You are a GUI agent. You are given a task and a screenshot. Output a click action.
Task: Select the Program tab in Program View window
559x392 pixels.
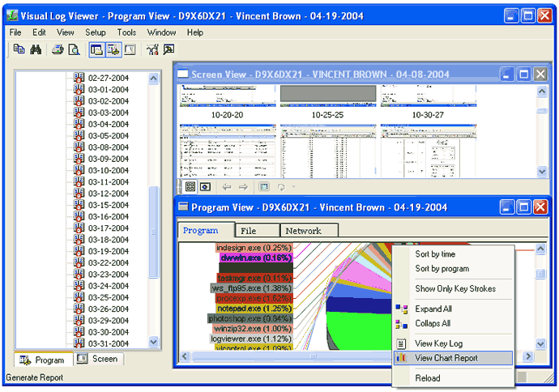(x=206, y=230)
